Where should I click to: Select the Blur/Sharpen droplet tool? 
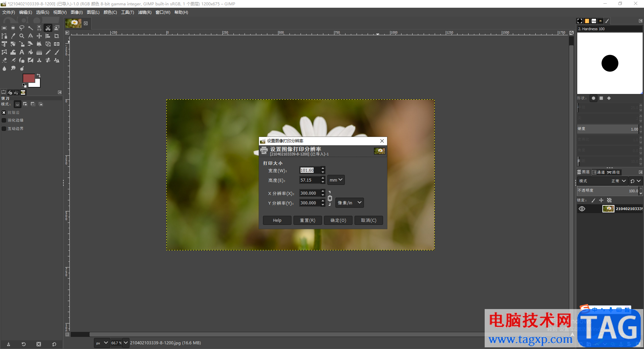pos(4,68)
